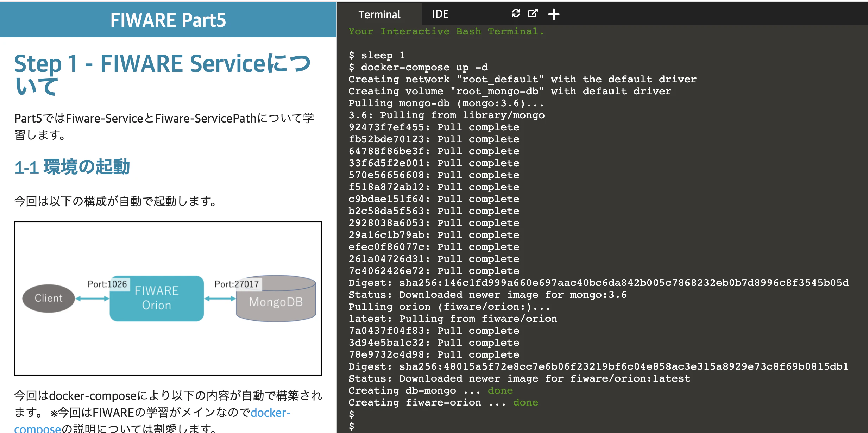Click the 'Creating fiware-orion ... done' line
The image size is (868, 433).
pyautogui.click(x=443, y=402)
